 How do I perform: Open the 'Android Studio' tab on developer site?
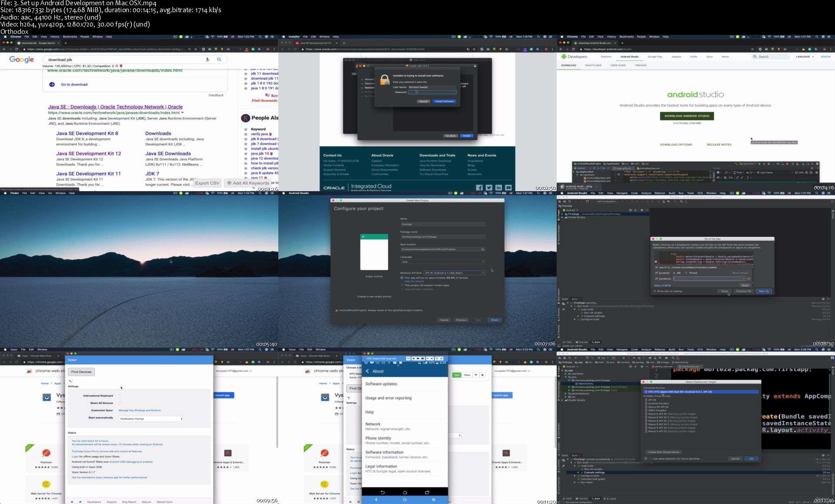click(x=629, y=56)
